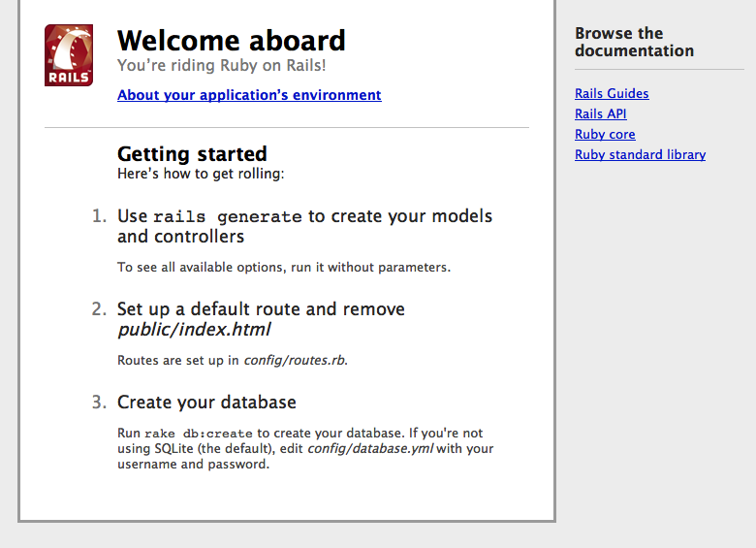This screenshot has width=756, height=548.
Task: Open the Rails API documentation link
Action: pos(600,113)
